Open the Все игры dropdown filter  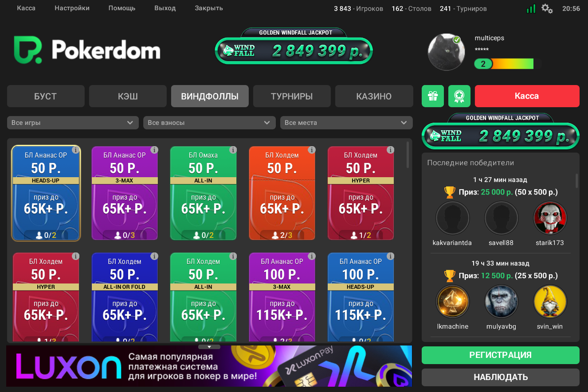73,123
